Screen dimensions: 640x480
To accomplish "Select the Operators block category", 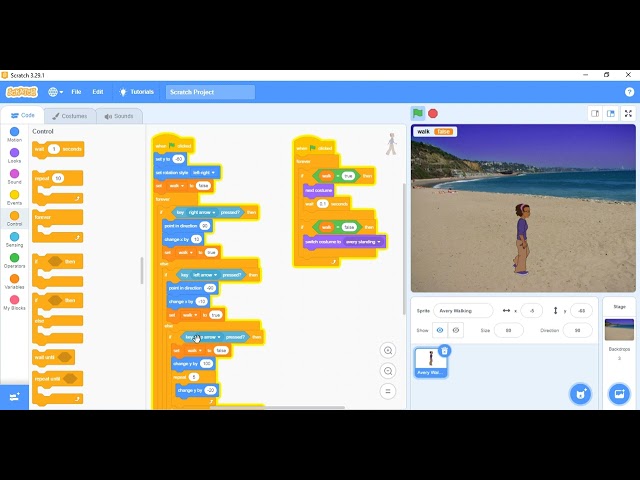I will pos(14,260).
